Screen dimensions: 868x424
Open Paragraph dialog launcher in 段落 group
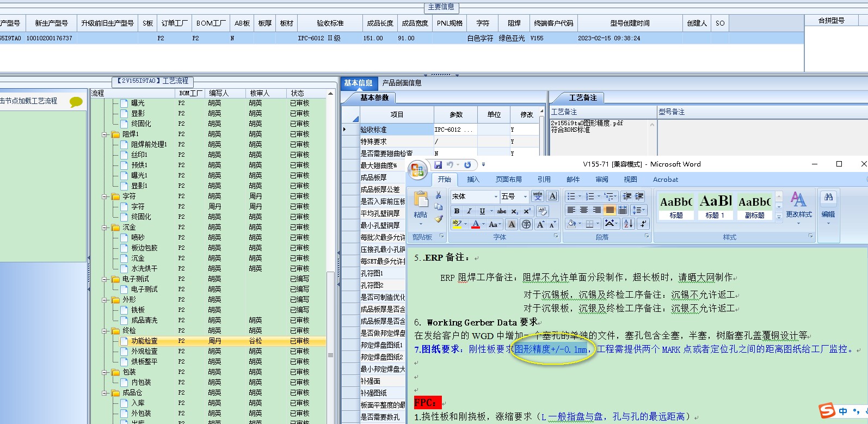[x=647, y=236]
